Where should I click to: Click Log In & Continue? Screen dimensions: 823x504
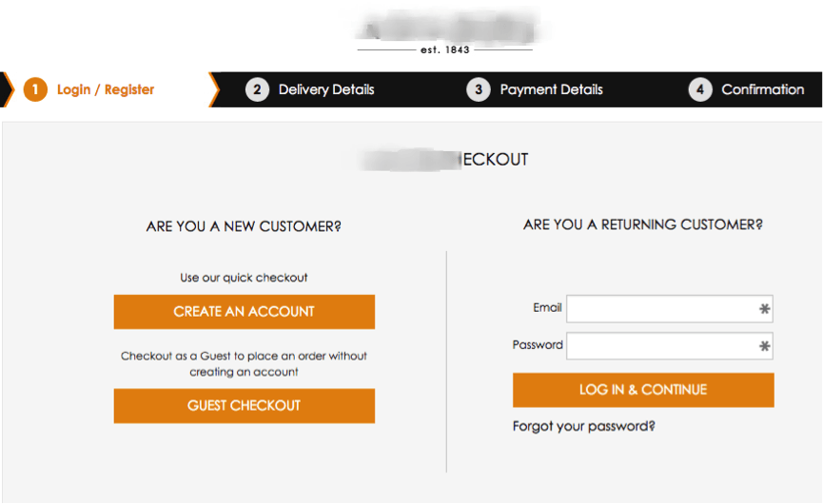(x=643, y=390)
